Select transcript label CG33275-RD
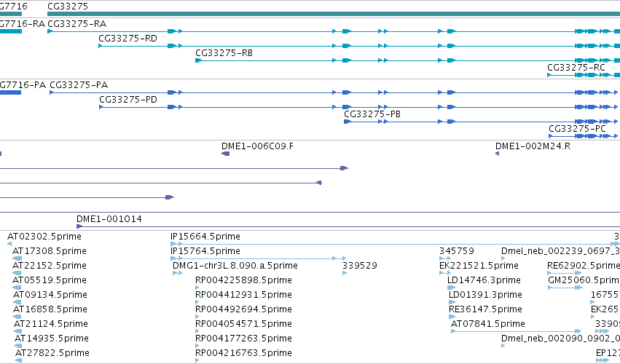Screen dimensions: 620x364 (x=127, y=39)
